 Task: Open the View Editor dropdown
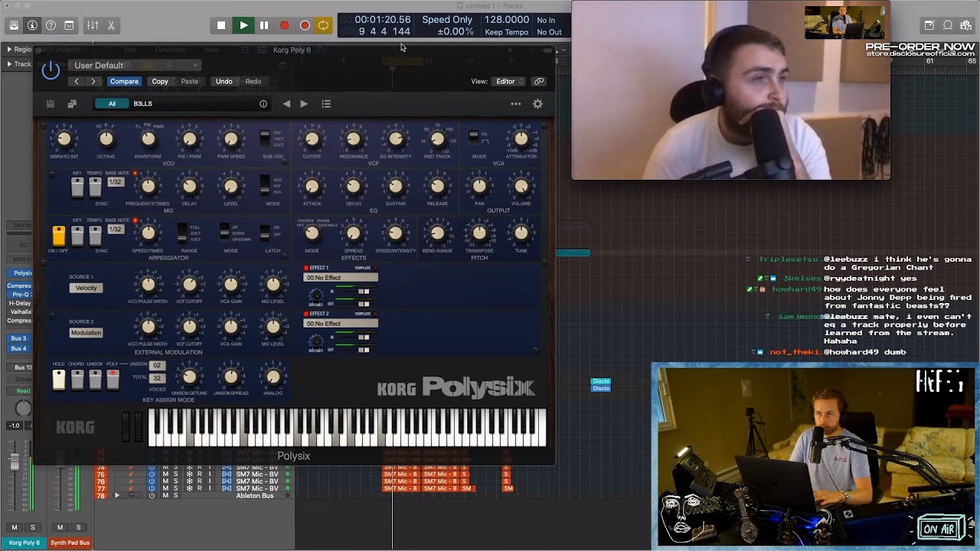coord(509,81)
